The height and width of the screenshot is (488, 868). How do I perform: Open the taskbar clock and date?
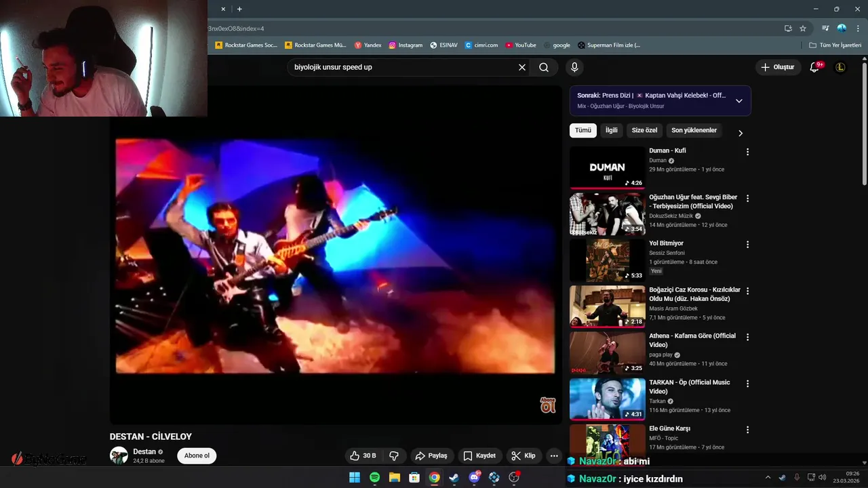click(x=848, y=477)
